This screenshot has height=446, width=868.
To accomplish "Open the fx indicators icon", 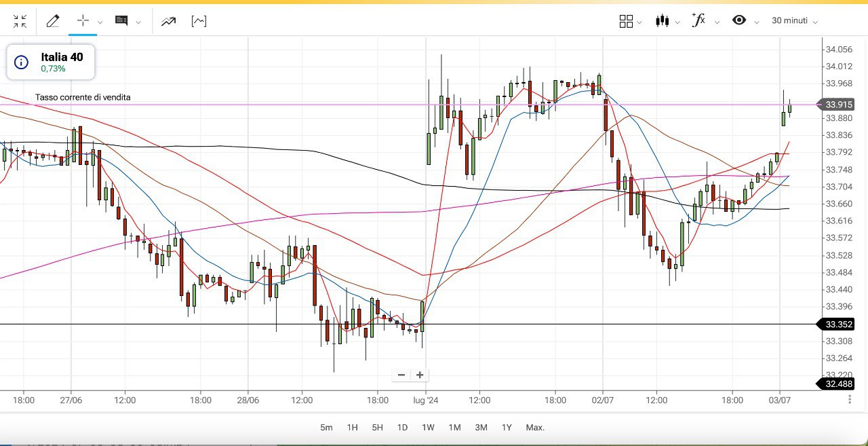I will click(x=698, y=20).
